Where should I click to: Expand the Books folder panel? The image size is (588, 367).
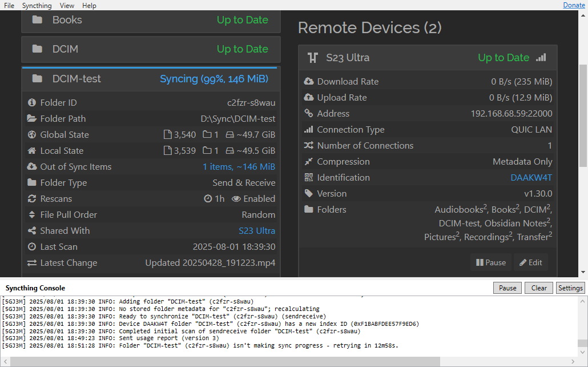[x=151, y=20]
